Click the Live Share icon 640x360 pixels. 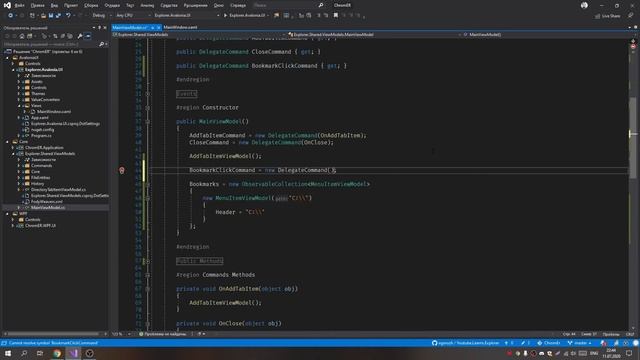tap(597, 16)
